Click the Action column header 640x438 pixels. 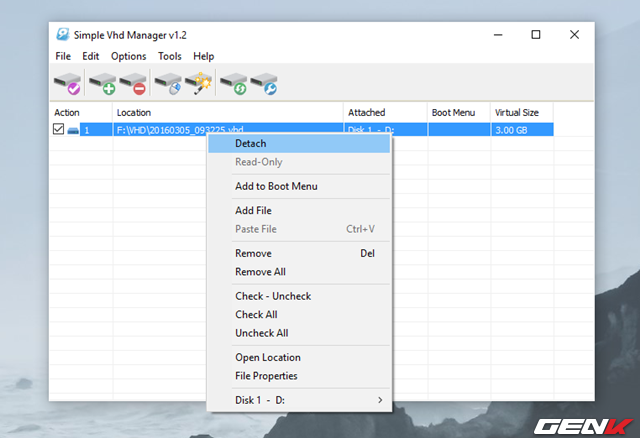point(81,113)
